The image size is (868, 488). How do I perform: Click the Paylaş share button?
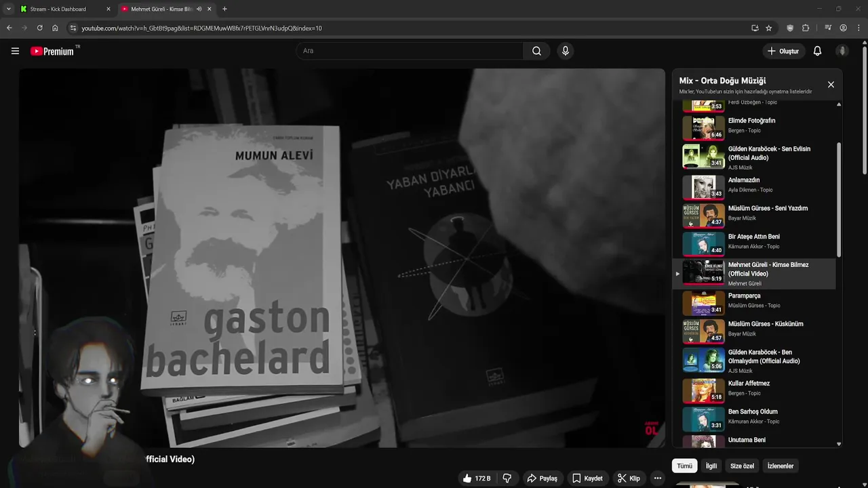(542, 479)
